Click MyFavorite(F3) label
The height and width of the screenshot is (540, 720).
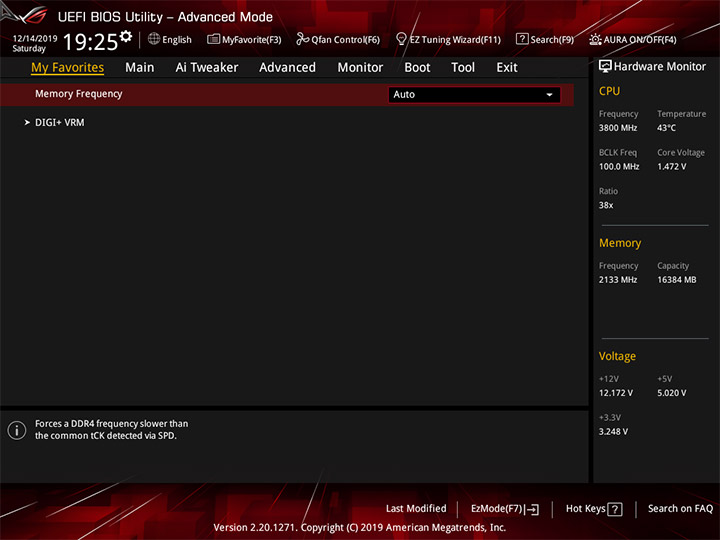(252, 40)
